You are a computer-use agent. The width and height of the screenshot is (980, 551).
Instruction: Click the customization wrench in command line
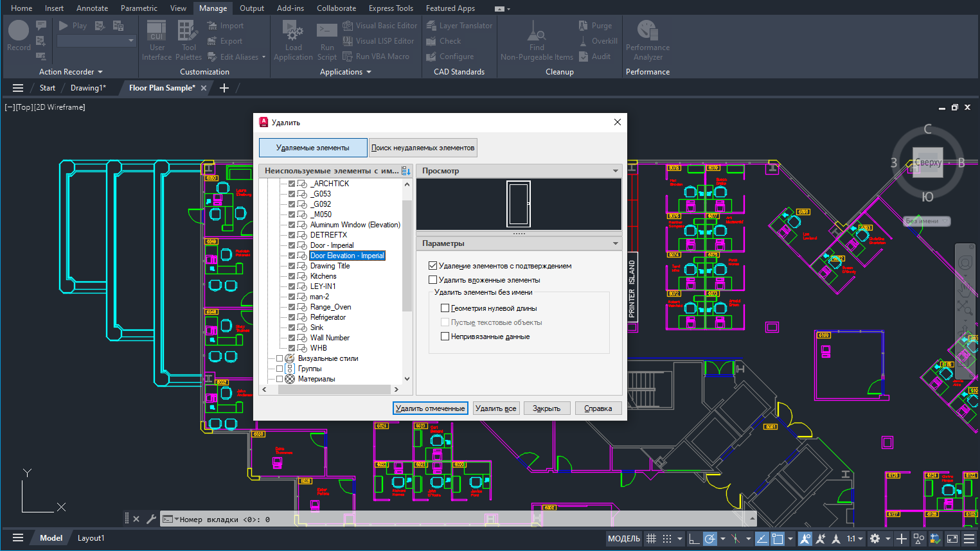coord(152,519)
